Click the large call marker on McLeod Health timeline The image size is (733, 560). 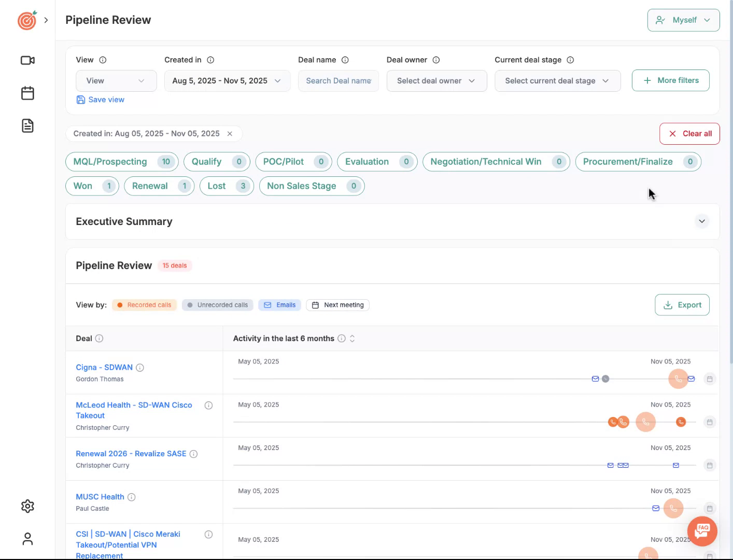[x=645, y=422]
